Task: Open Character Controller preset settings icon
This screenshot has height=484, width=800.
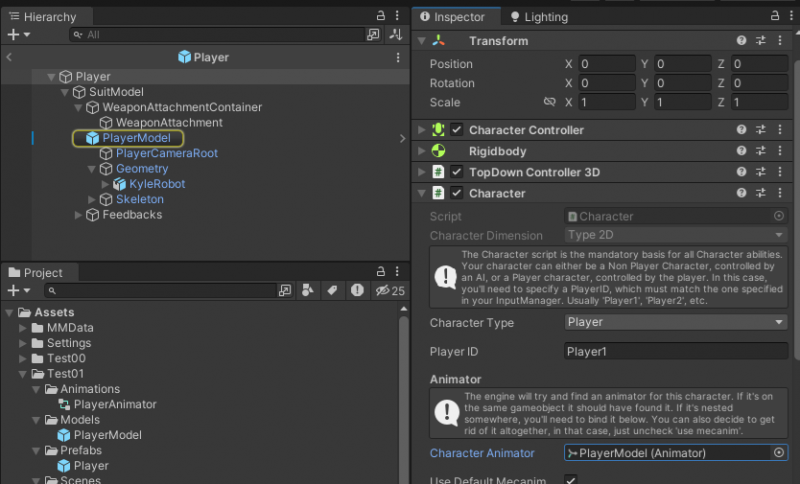Action: click(761, 130)
